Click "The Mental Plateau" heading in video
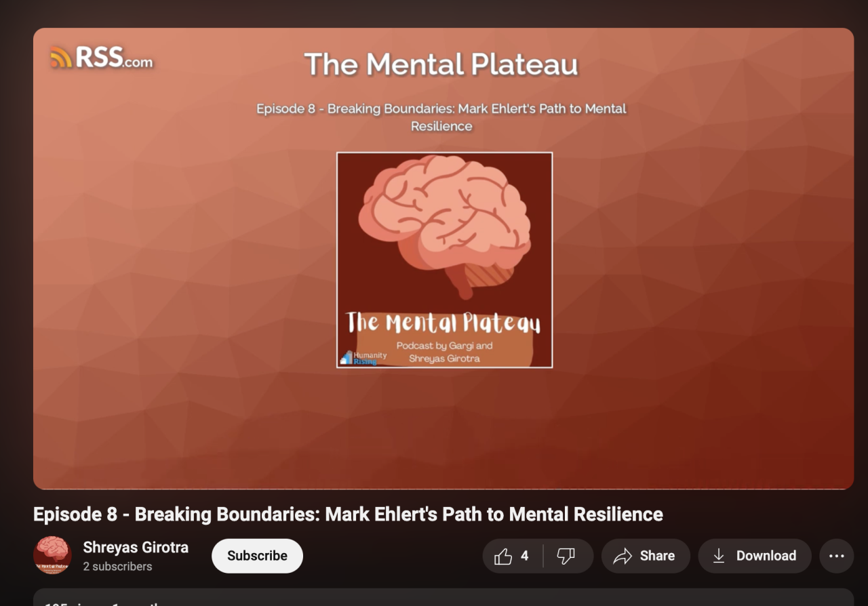The width and height of the screenshot is (868, 606). pyautogui.click(x=441, y=64)
